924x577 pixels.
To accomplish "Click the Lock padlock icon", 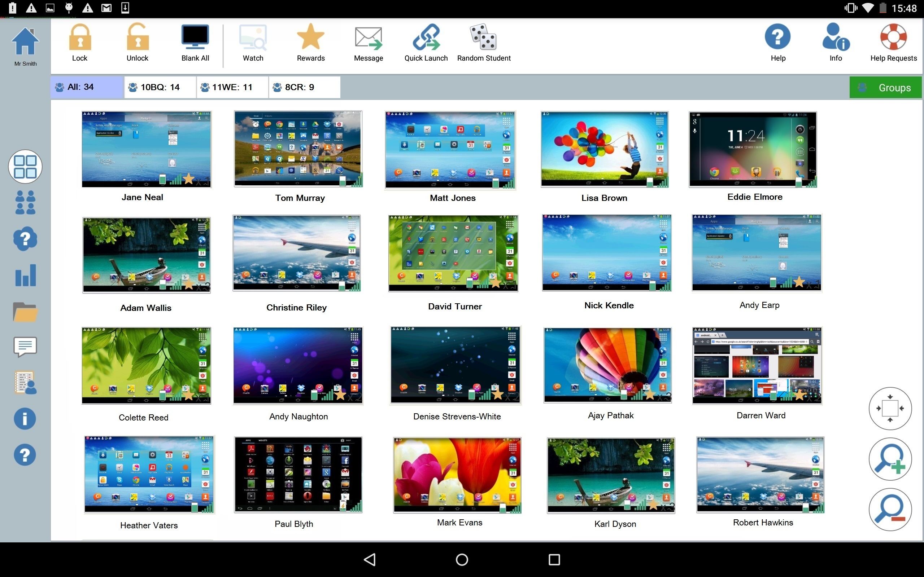I will point(80,38).
